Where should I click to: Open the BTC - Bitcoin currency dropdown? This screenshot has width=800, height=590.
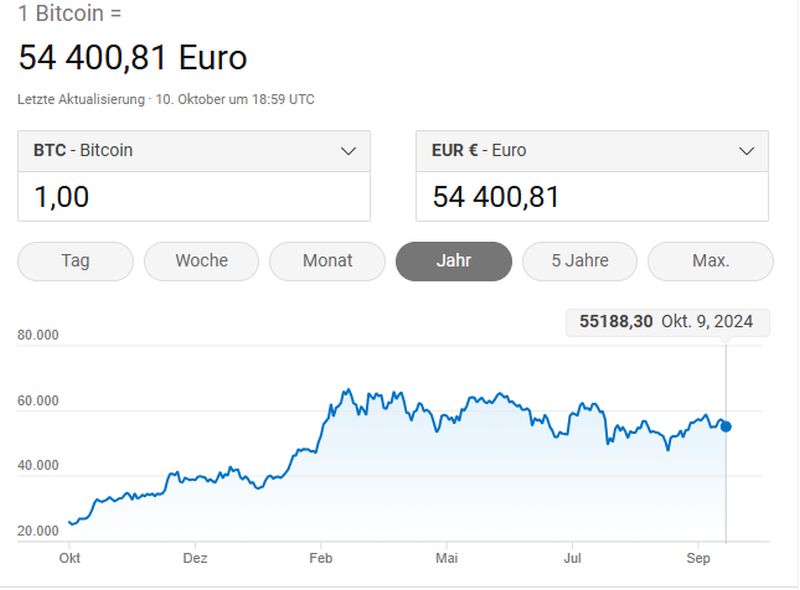coord(194,151)
